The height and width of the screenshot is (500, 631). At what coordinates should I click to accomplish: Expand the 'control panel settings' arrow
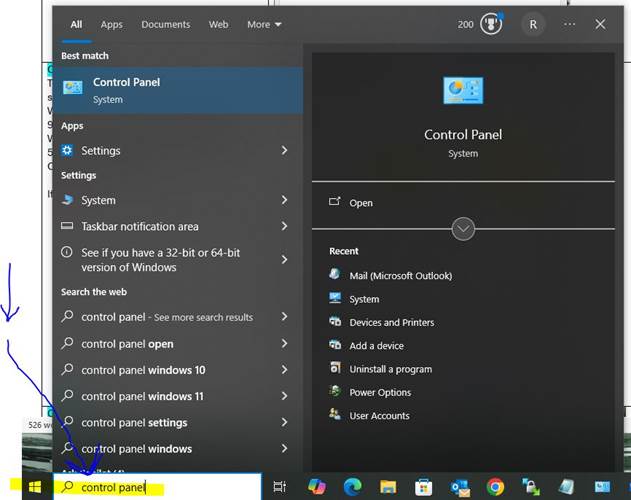(x=285, y=422)
